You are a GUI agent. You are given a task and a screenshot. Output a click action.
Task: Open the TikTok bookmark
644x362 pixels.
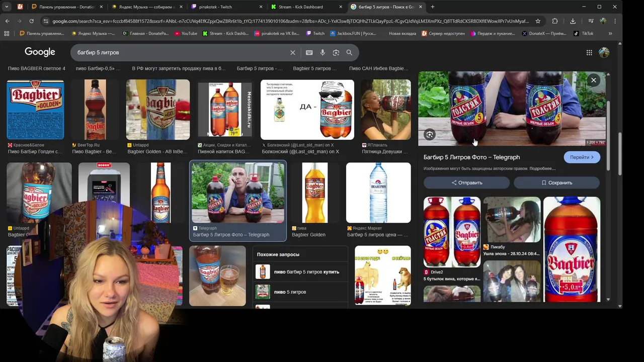pyautogui.click(x=584, y=33)
